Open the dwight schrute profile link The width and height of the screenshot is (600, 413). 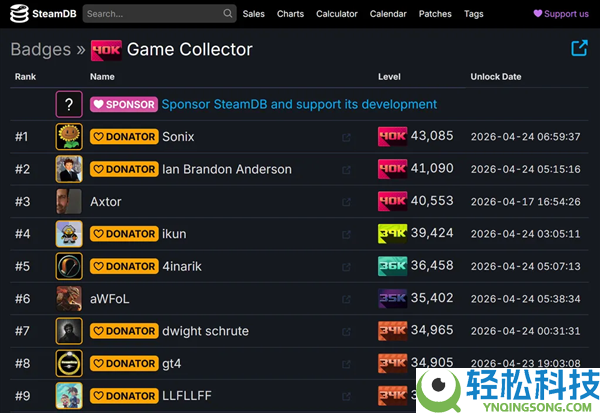click(x=205, y=331)
